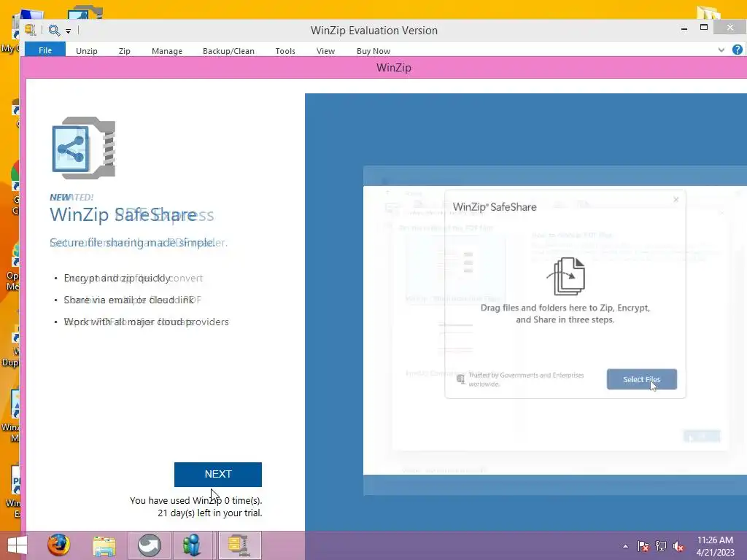Image resolution: width=747 pixels, height=560 pixels.
Task: Open the Buy Now tab
Action: (373, 51)
